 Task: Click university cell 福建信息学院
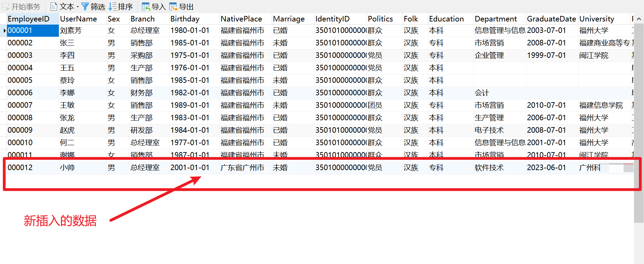pos(604,105)
